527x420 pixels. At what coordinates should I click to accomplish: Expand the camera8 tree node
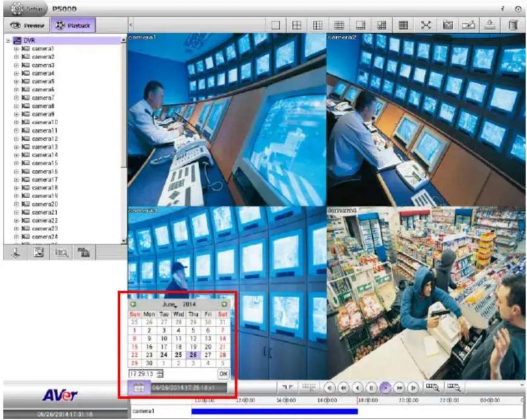click(16, 106)
